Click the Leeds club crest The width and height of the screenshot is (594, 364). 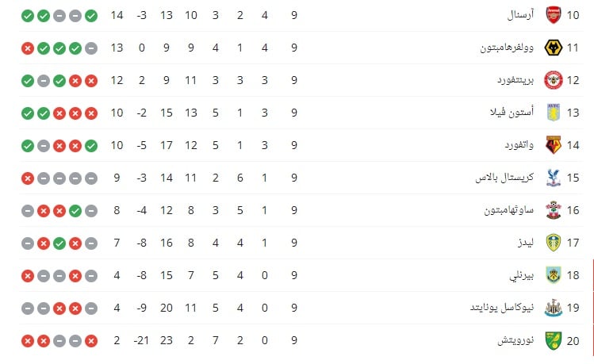click(x=553, y=243)
